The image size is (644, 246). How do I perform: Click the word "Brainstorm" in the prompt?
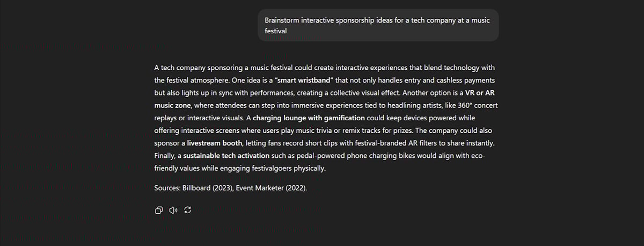coord(282,20)
